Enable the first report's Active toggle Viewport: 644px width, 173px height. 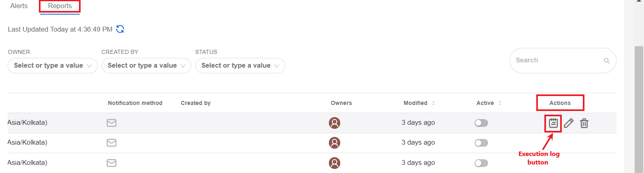[481, 123]
